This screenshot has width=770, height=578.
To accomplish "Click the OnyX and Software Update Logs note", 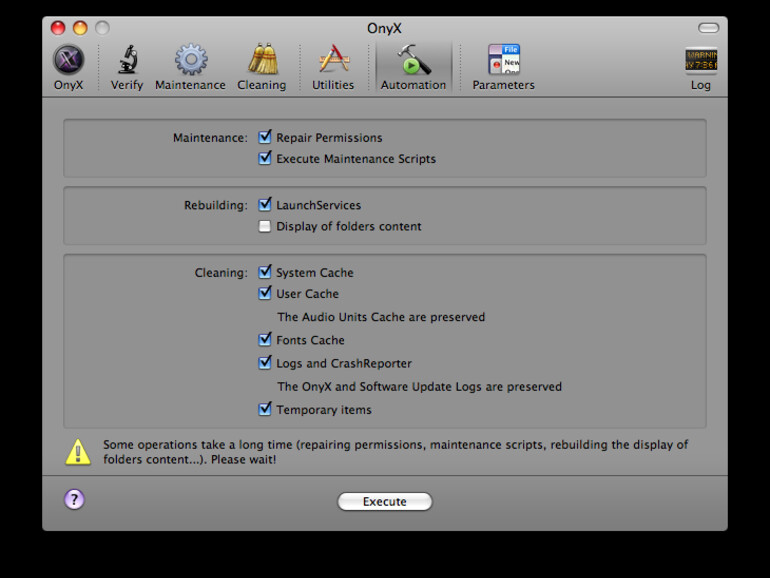I will pyautogui.click(x=419, y=387).
